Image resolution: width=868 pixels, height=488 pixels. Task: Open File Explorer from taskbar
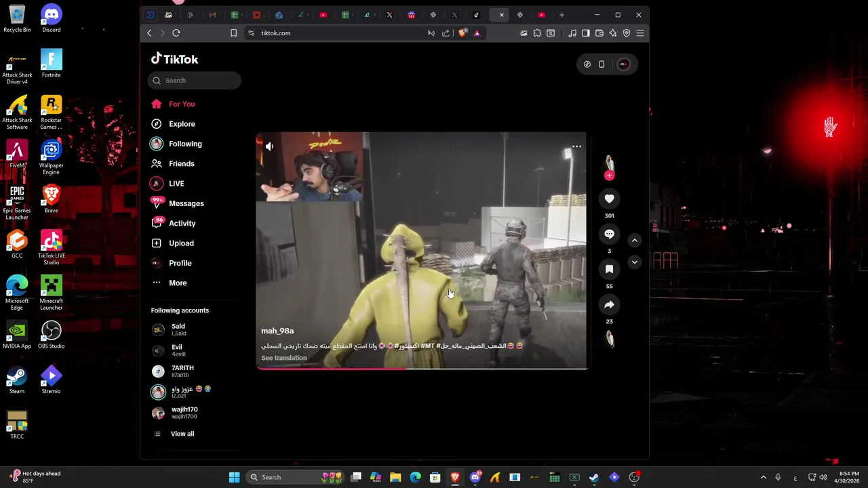[395, 477]
